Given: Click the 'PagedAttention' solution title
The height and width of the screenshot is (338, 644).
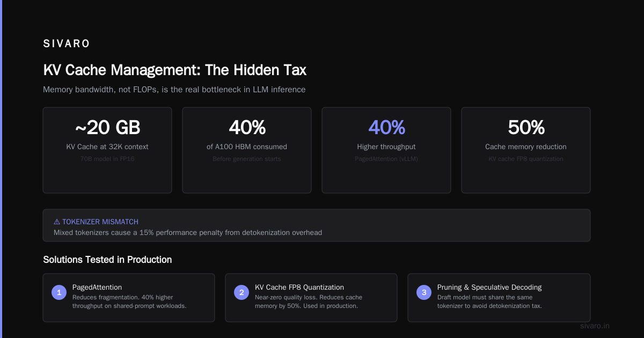Looking at the screenshot, I should pos(97,287).
